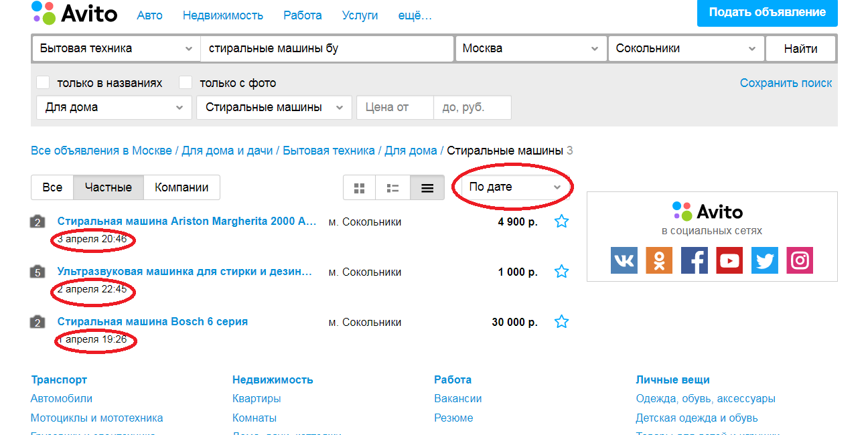Switch to grid tile view icon
Viewport: 868px width, 435px height.
click(x=360, y=188)
